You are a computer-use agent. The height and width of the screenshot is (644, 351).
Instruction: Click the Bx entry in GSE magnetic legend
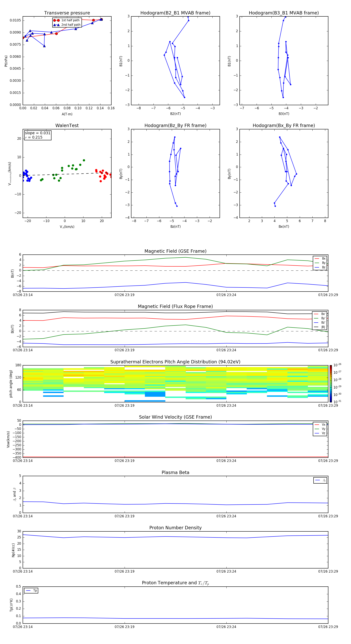coord(320,259)
